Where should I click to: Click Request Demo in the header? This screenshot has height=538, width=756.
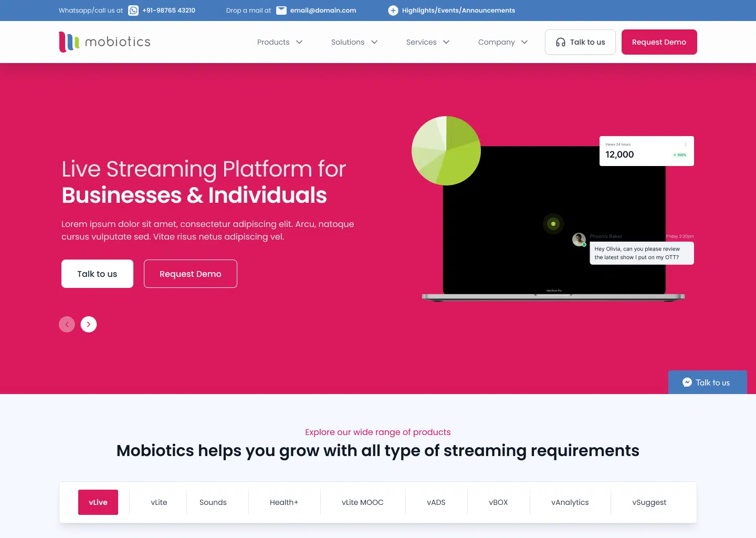pos(659,42)
